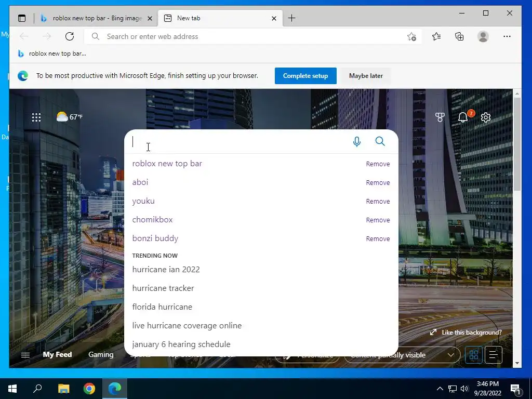Show hidden system tray icons chevron
Image resolution: width=532 pixels, height=399 pixels.
click(x=440, y=389)
